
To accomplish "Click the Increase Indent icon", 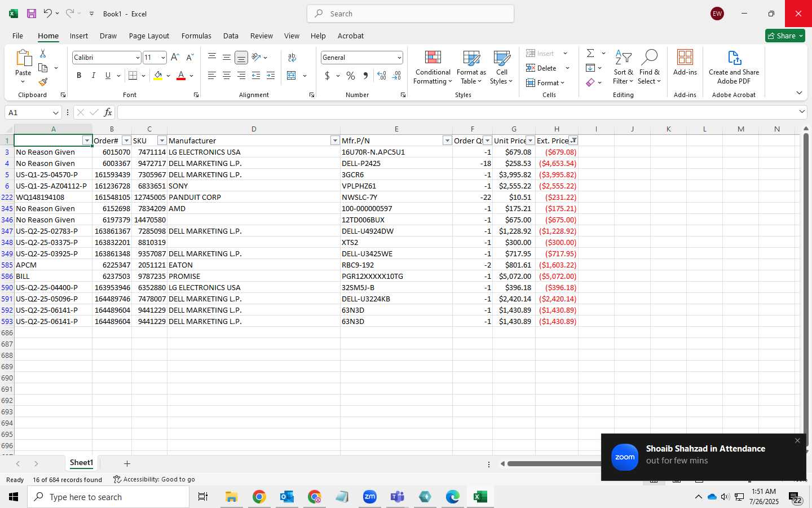I will click(x=271, y=76).
